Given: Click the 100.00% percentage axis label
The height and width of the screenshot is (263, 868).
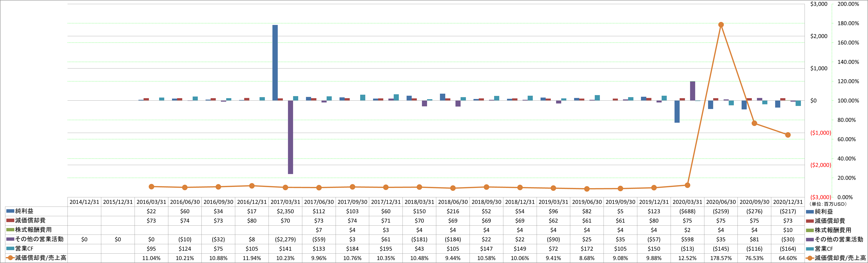Looking at the screenshot, I should tap(848, 101).
